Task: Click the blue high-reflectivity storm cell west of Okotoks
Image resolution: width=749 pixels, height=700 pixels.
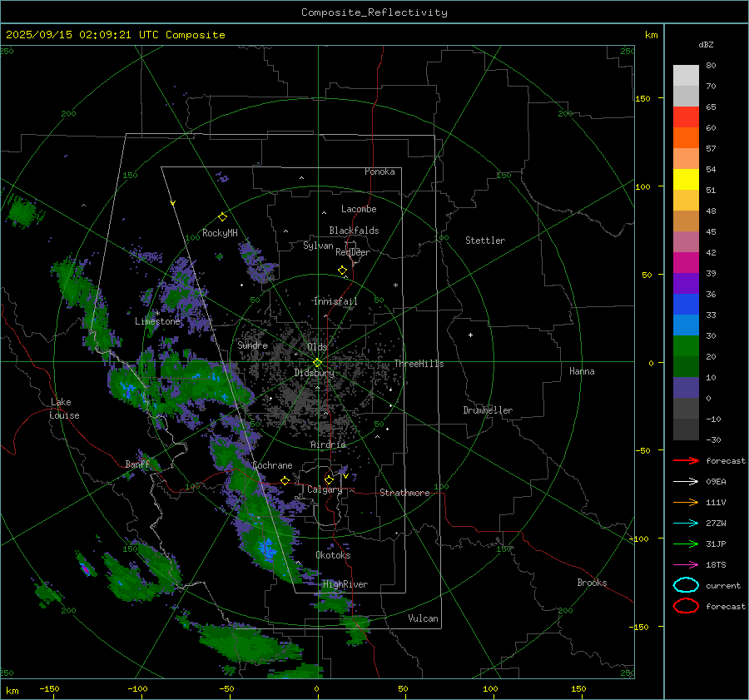Action: point(266,548)
